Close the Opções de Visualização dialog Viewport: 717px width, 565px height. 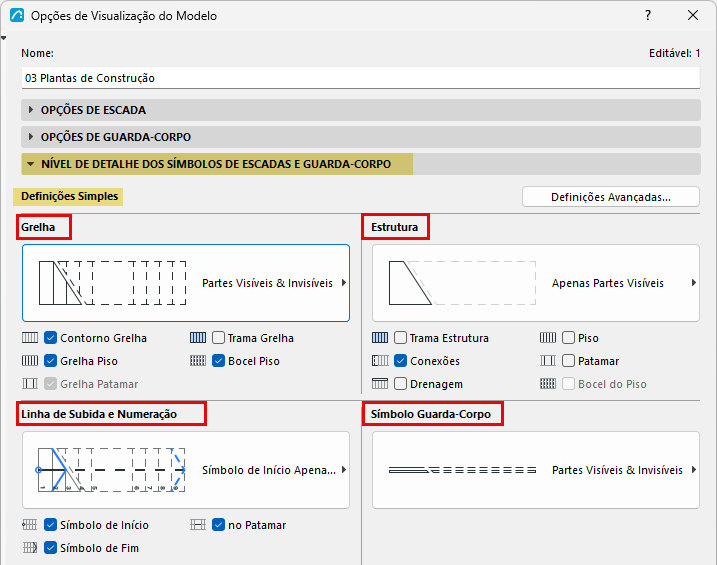693,16
